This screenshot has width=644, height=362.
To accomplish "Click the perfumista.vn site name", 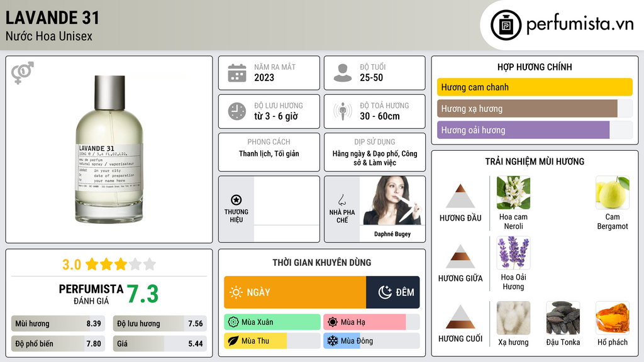I will [x=580, y=25].
